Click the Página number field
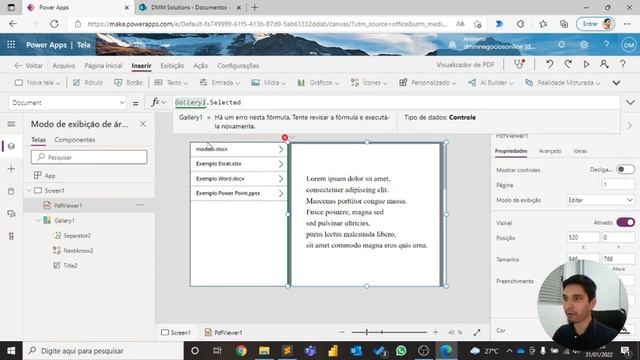Screen dimensions: 640x360 point(618,184)
